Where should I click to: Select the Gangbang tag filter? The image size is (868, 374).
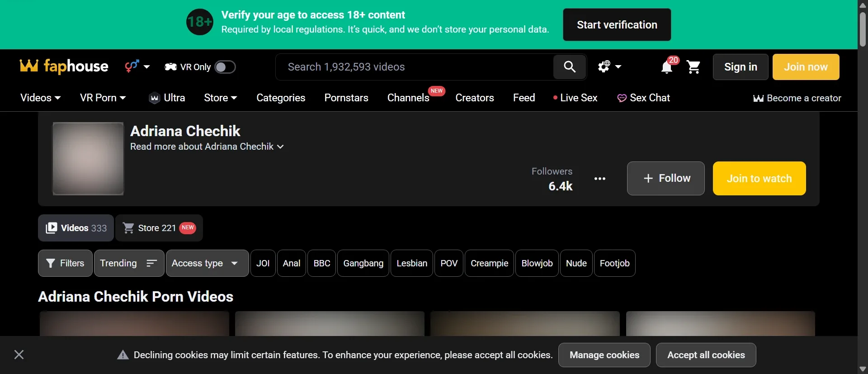363,263
